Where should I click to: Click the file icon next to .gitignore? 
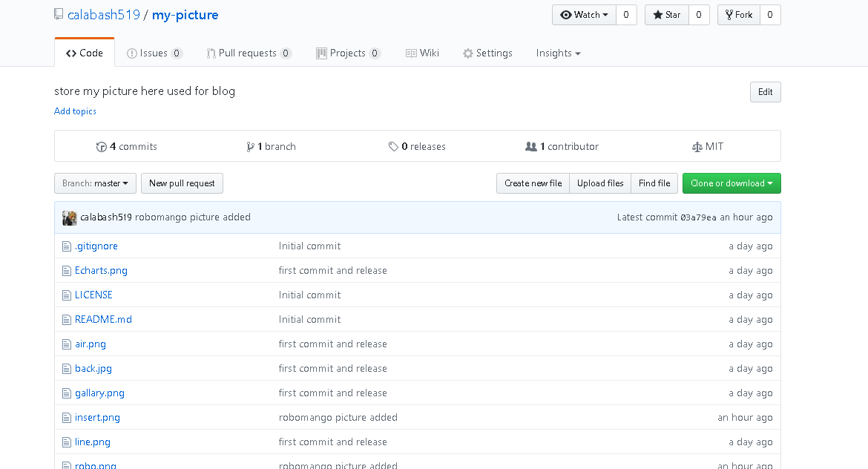(x=67, y=246)
